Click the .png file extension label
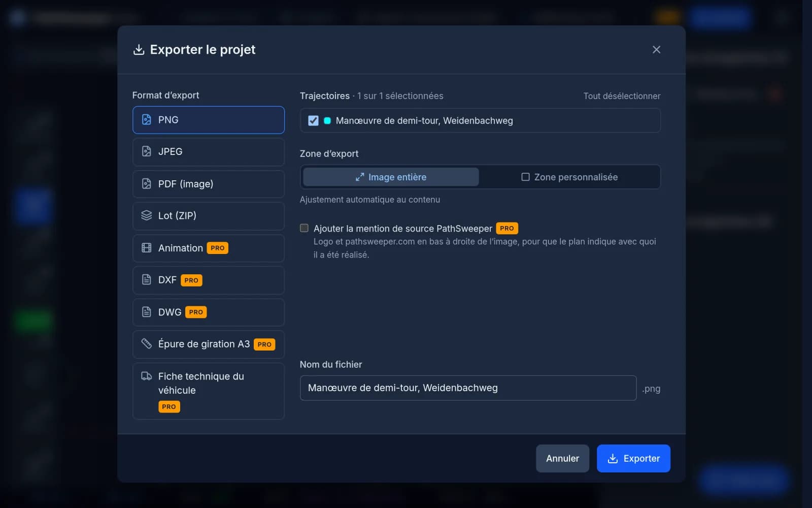The height and width of the screenshot is (508, 812). coord(651,389)
